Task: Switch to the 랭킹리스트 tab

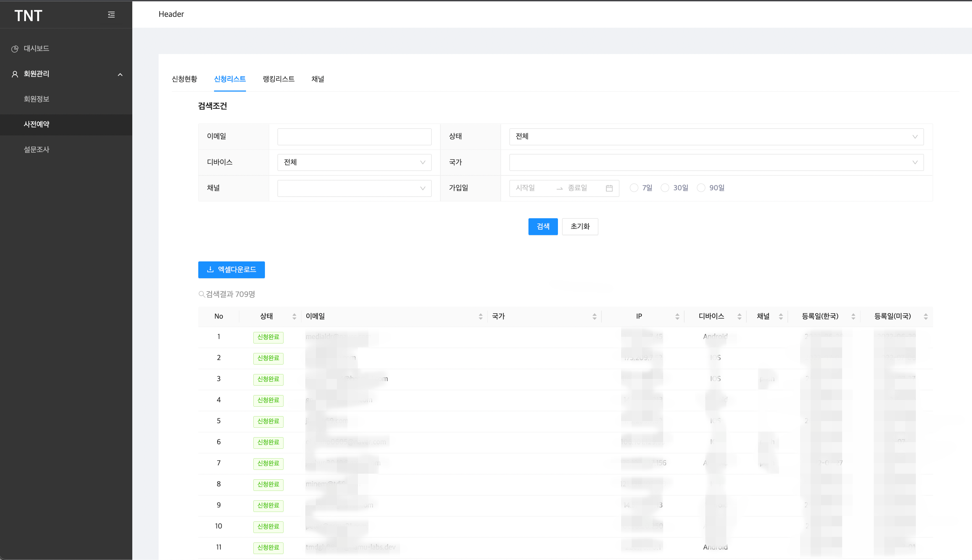Action: click(278, 79)
